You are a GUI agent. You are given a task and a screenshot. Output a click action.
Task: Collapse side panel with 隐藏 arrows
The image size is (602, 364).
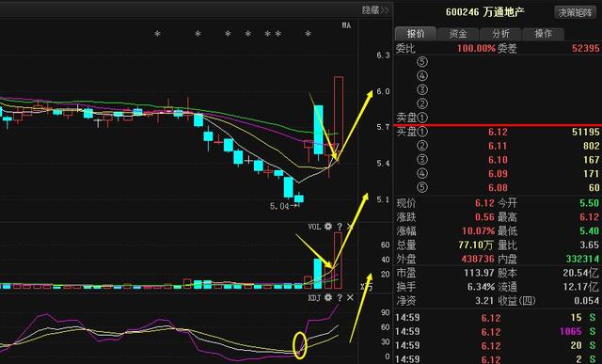point(375,10)
